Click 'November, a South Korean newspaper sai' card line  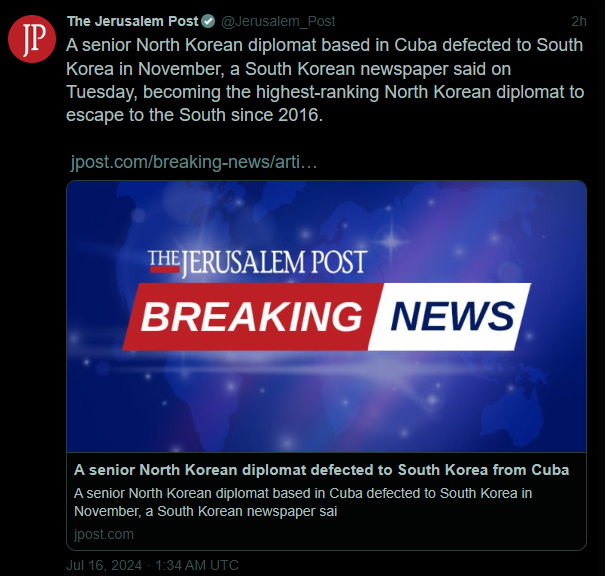[x=206, y=512]
